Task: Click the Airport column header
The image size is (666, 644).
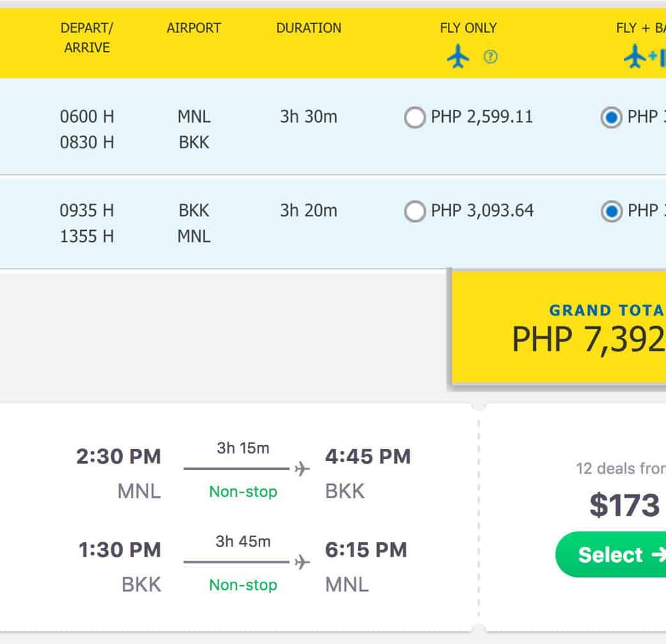Action: (x=194, y=28)
